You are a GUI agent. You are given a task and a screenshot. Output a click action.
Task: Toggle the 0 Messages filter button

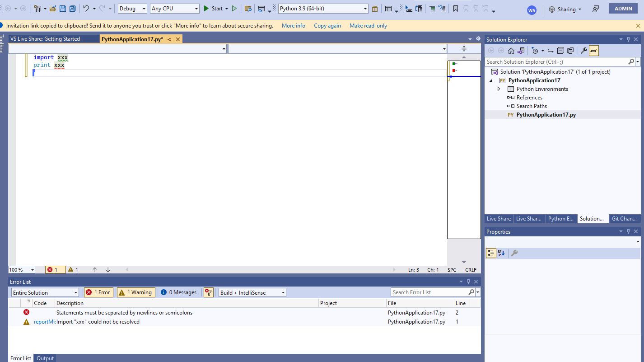179,292
